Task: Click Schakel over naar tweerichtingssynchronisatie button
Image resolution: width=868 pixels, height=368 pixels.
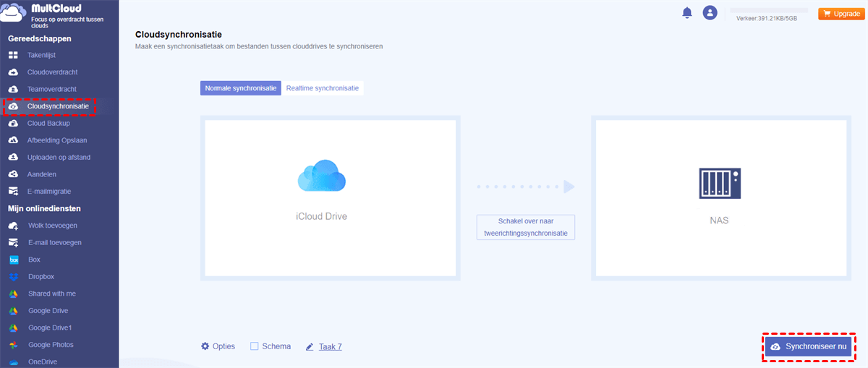Action: (526, 227)
